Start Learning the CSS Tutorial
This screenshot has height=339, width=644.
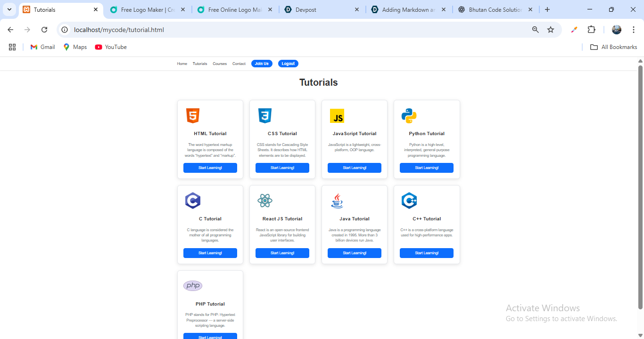(x=282, y=168)
